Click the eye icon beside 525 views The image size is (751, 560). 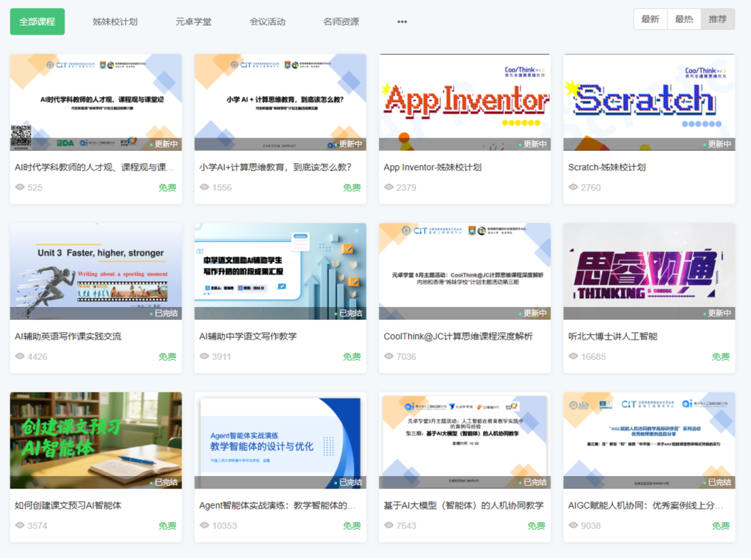tap(20, 188)
